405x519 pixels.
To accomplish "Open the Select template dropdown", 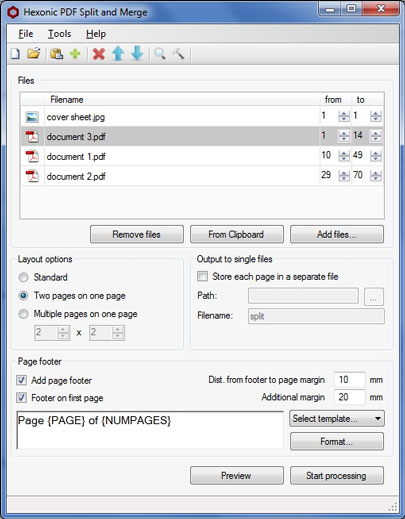I will [x=337, y=419].
